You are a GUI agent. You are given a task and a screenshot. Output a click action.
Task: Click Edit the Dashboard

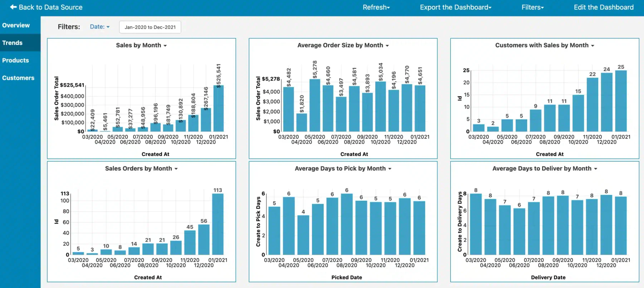[604, 7]
